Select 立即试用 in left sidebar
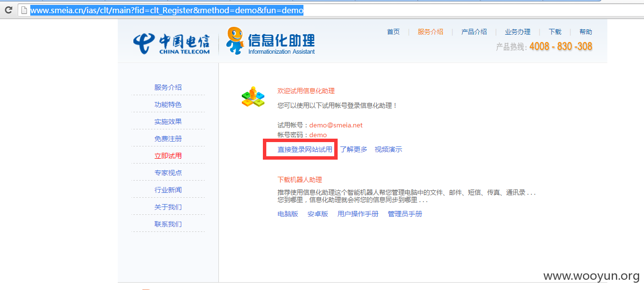 pyautogui.click(x=168, y=156)
